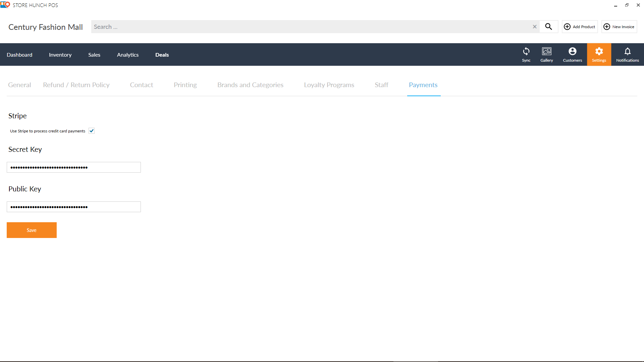Open the Customers icon
This screenshot has height=362, width=644.
pos(572,55)
